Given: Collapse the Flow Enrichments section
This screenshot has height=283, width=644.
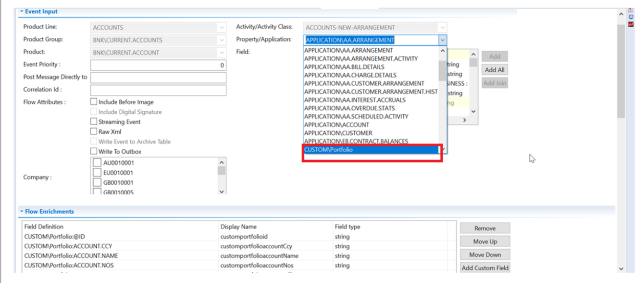Looking at the screenshot, I should coord(22,211).
